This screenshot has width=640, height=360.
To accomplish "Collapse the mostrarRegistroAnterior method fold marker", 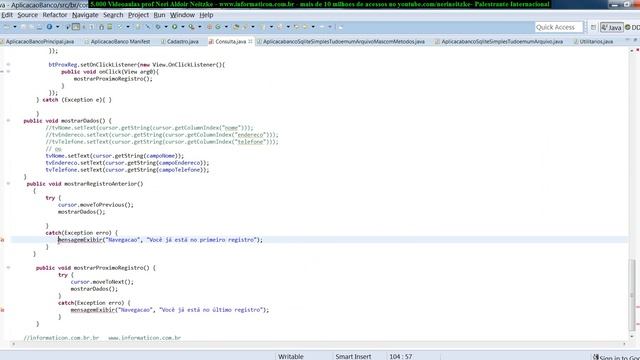I will [x=8, y=184].
